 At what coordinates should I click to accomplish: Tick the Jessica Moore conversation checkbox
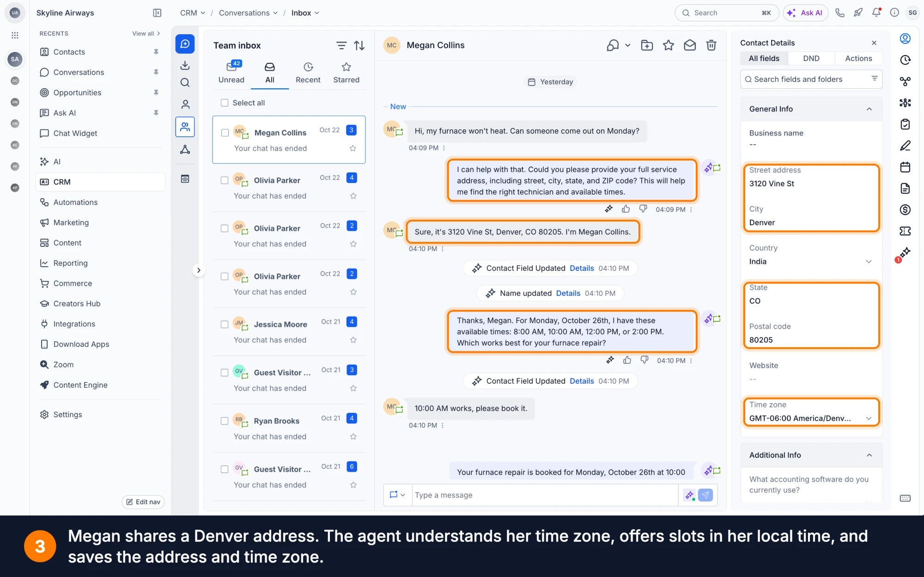click(x=225, y=325)
